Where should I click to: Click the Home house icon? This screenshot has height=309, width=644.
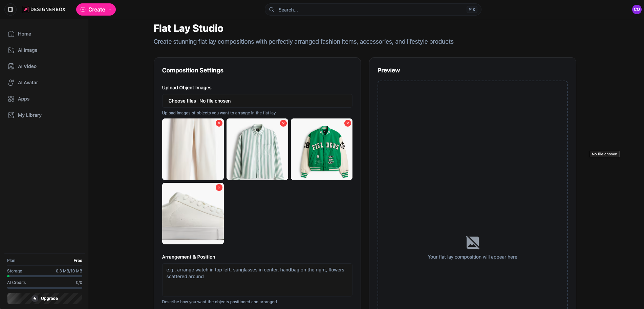(11, 34)
